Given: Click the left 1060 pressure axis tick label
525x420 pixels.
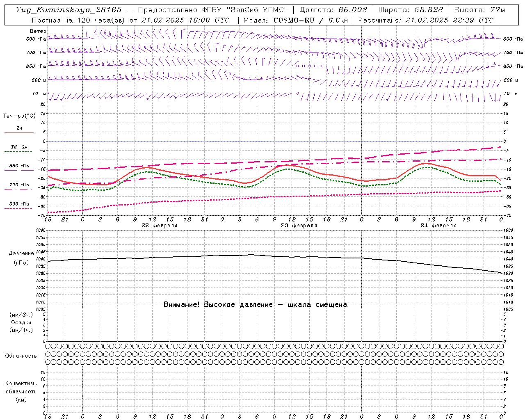Looking at the screenshot, I should pos(41,230).
